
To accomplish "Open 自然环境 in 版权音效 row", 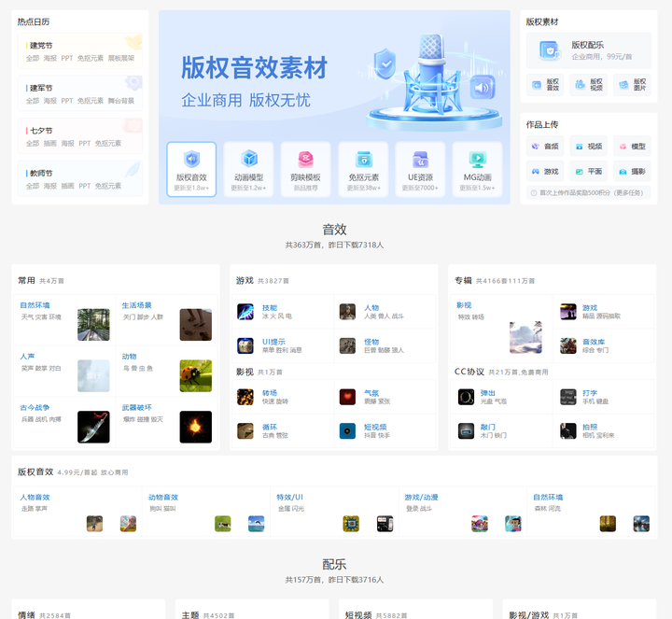I will tap(548, 498).
